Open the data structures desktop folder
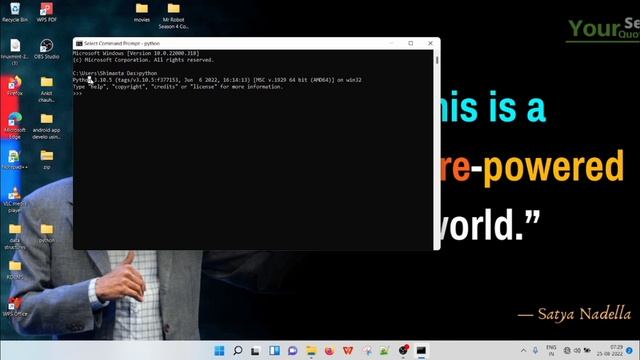 tap(15, 237)
